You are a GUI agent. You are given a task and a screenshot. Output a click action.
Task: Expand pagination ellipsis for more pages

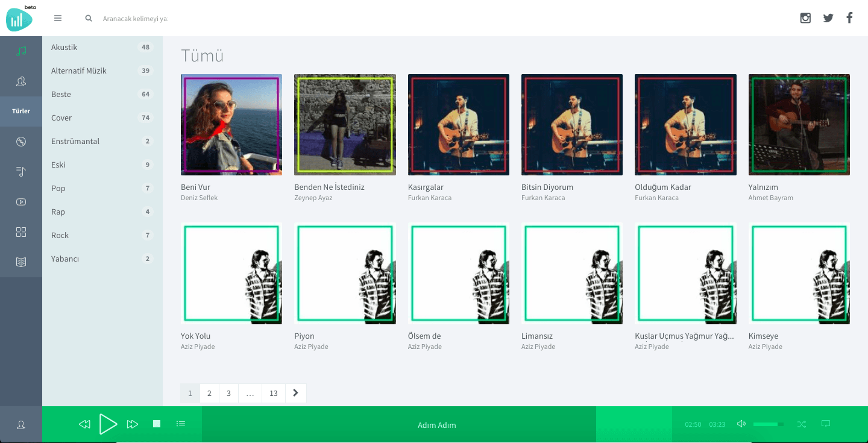(250, 393)
